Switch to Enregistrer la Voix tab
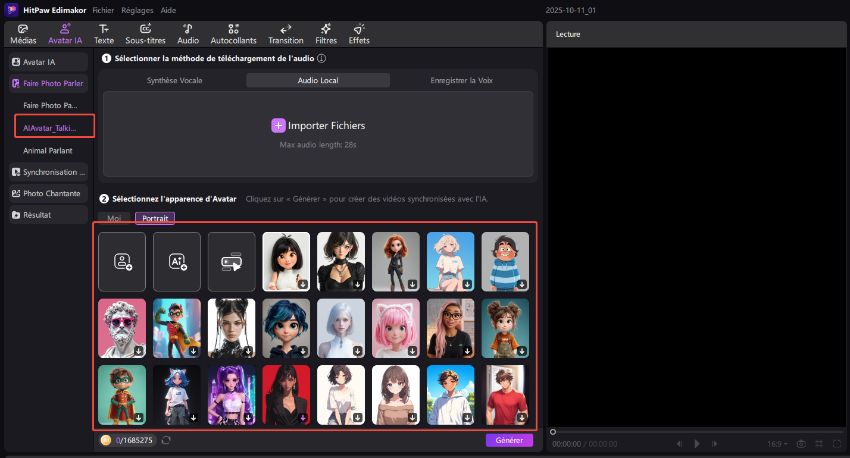 pyautogui.click(x=461, y=79)
